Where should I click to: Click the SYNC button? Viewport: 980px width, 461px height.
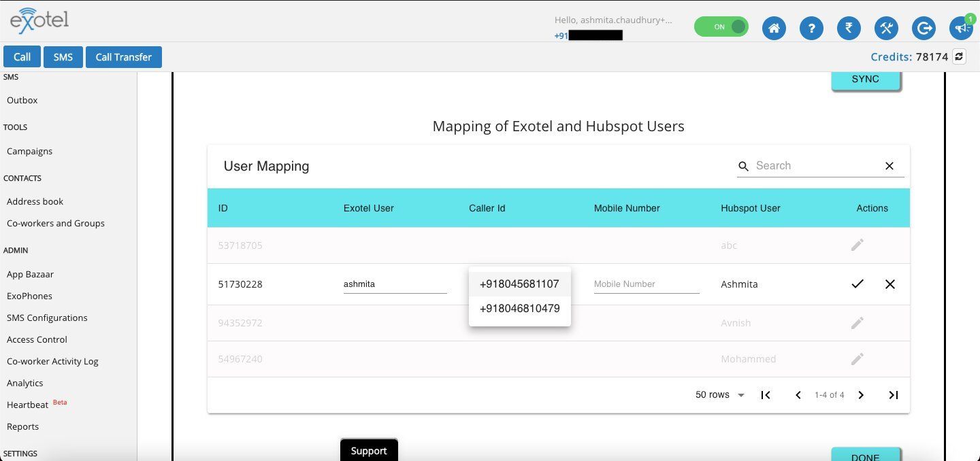pyautogui.click(x=866, y=80)
